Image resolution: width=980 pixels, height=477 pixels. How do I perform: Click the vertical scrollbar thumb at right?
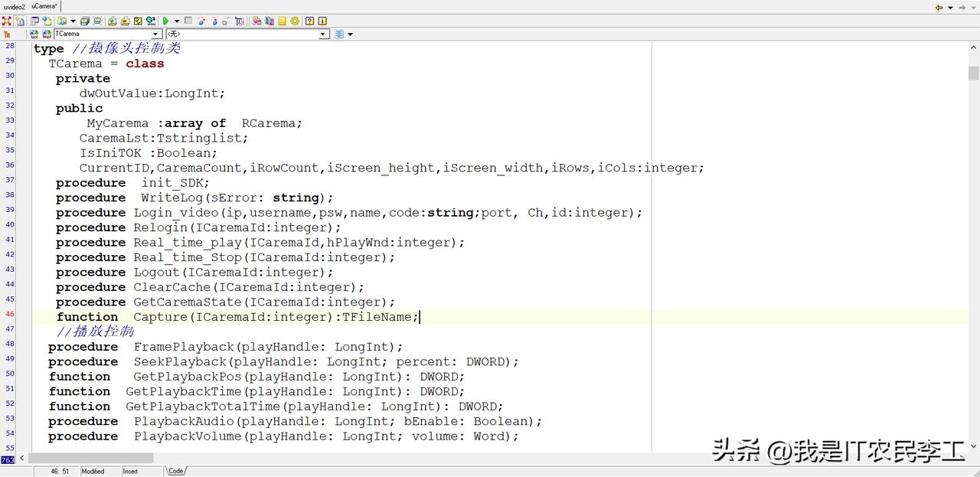(x=974, y=73)
